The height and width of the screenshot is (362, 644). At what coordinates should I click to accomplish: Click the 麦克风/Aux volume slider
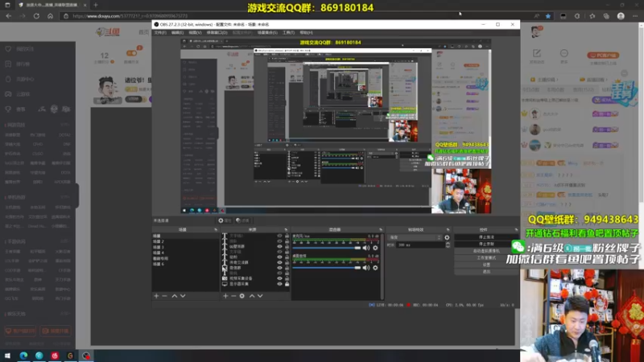click(327, 248)
